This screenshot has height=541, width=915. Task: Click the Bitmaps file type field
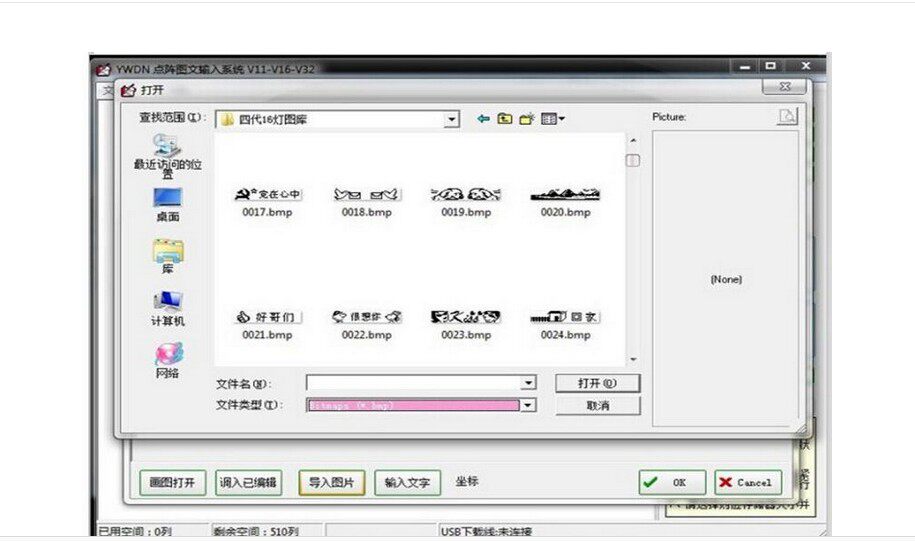(x=413, y=405)
